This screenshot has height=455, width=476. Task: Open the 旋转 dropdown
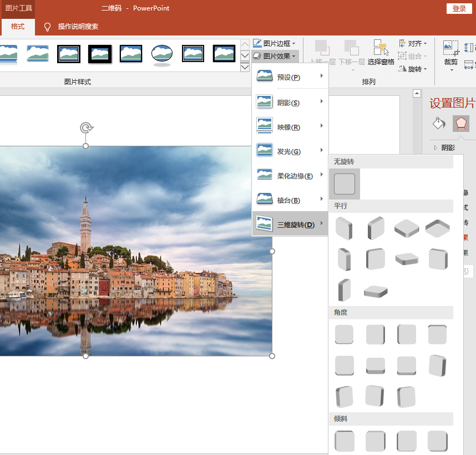[x=413, y=69]
